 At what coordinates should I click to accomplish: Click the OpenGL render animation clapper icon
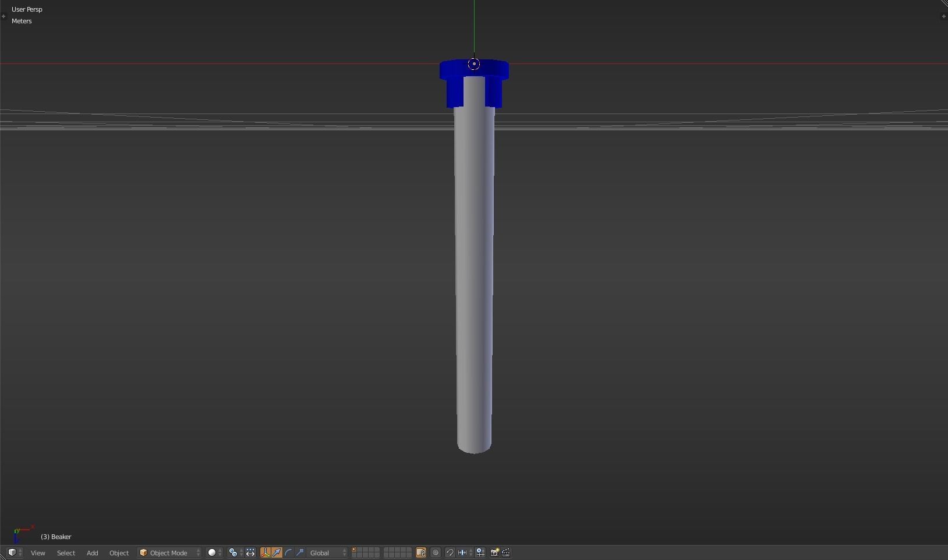[506, 552]
